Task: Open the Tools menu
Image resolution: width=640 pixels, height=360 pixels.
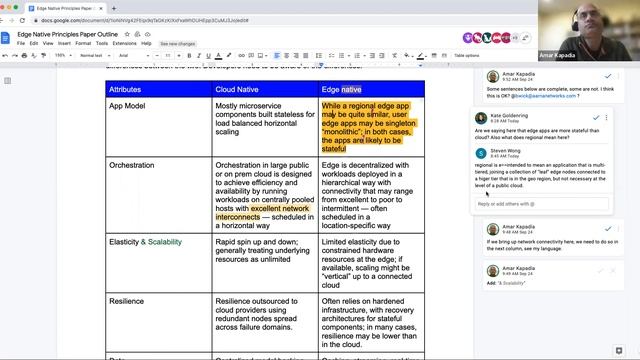Action: point(102,43)
